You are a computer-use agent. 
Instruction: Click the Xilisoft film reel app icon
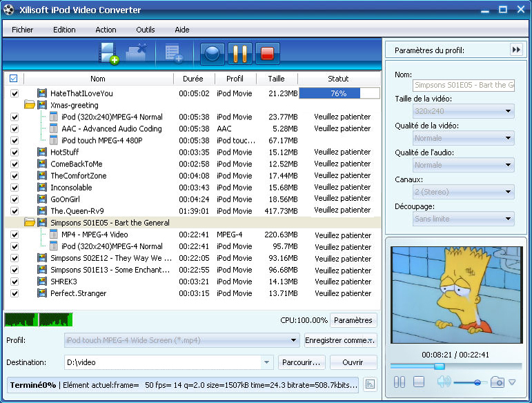click(x=9, y=10)
